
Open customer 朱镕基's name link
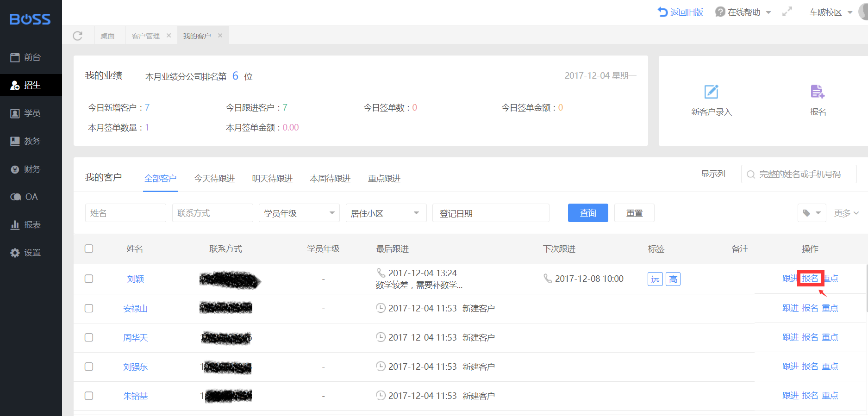135,396
